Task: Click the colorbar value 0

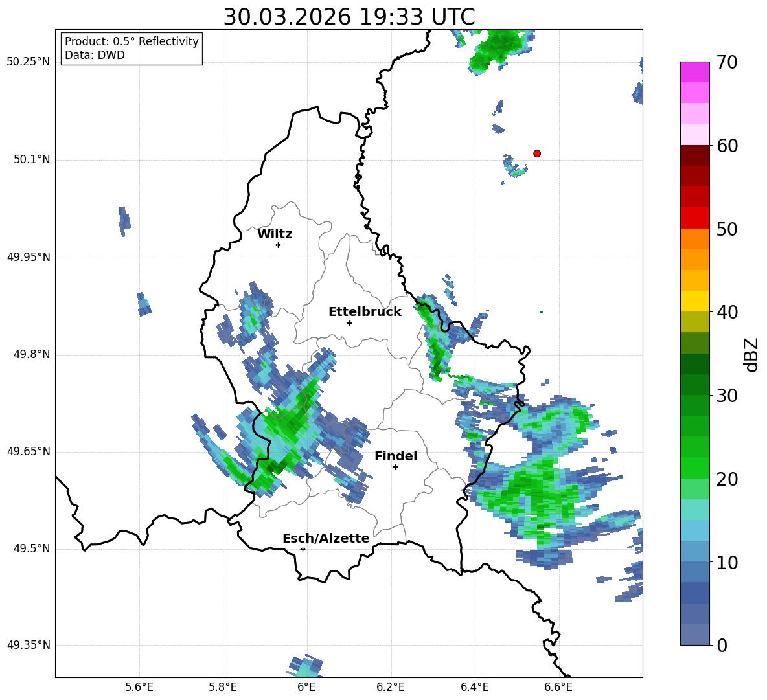Action: click(722, 646)
